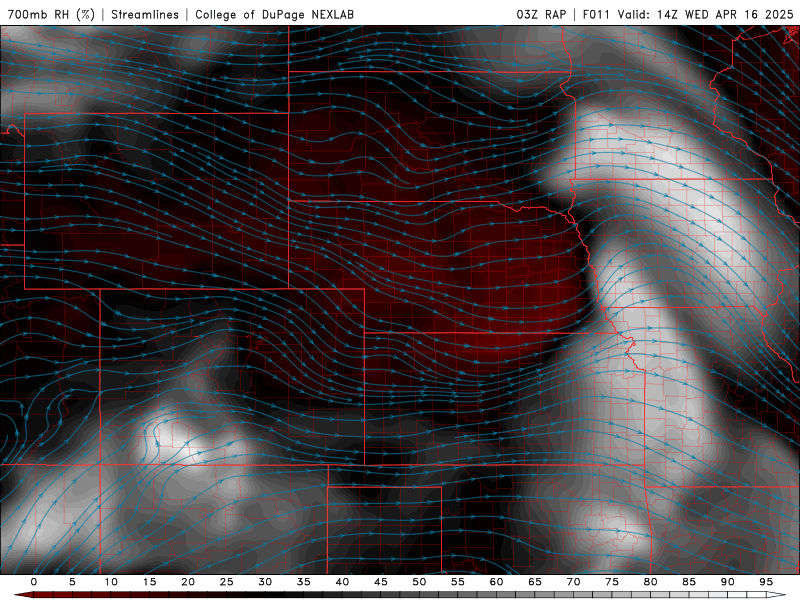Click the "30" label on the color scale
Screen dimensions: 800x600
(265, 582)
